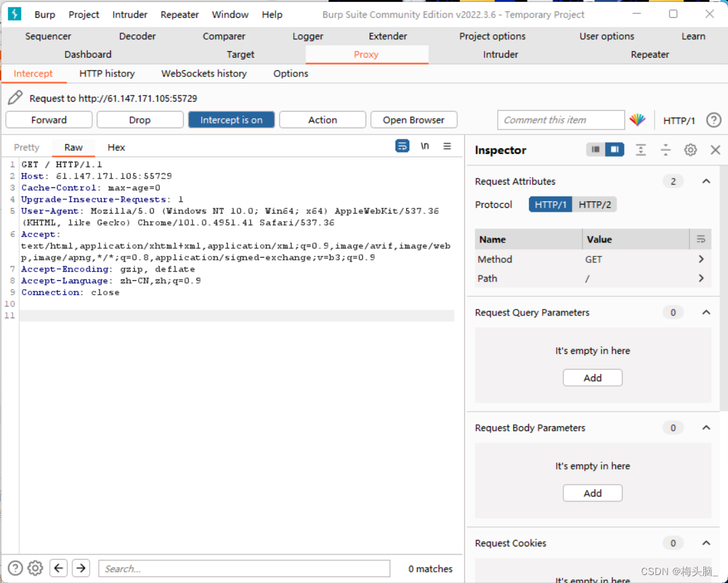Image resolution: width=728 pixels, height=583 pixels.
Task: Switch to the Comparer tab
Action: tap(224, 37)
